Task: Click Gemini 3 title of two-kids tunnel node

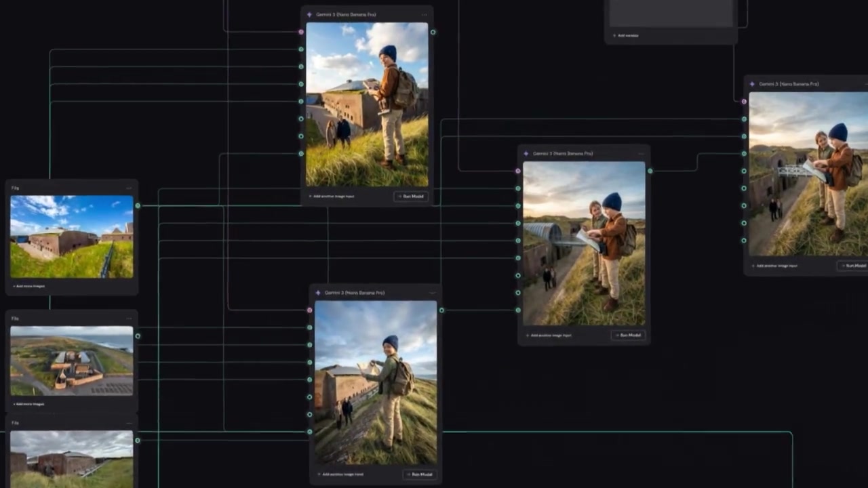Action: pyautogui.click(x=563, y=154)
